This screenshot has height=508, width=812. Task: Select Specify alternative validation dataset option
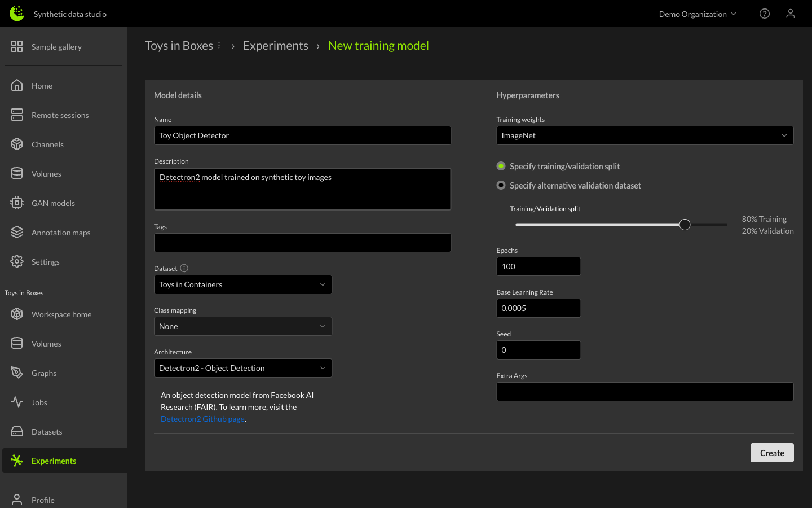point(501,185)
